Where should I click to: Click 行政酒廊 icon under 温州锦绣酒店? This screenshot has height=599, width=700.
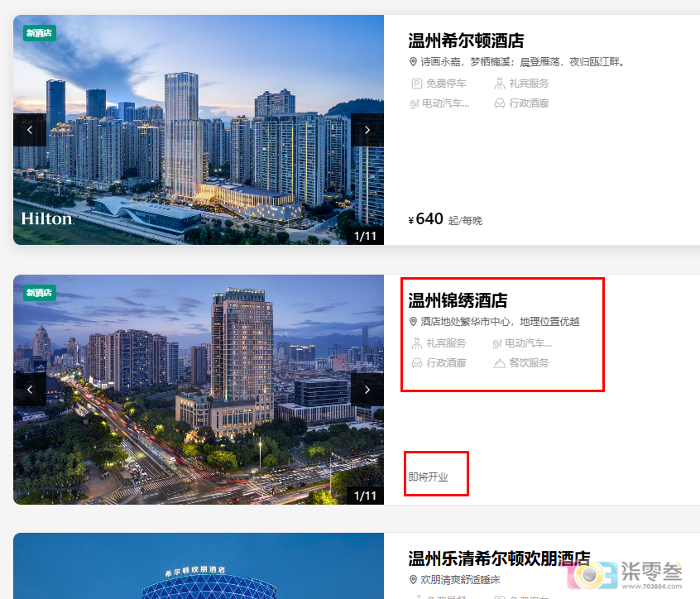click(416, 363)
